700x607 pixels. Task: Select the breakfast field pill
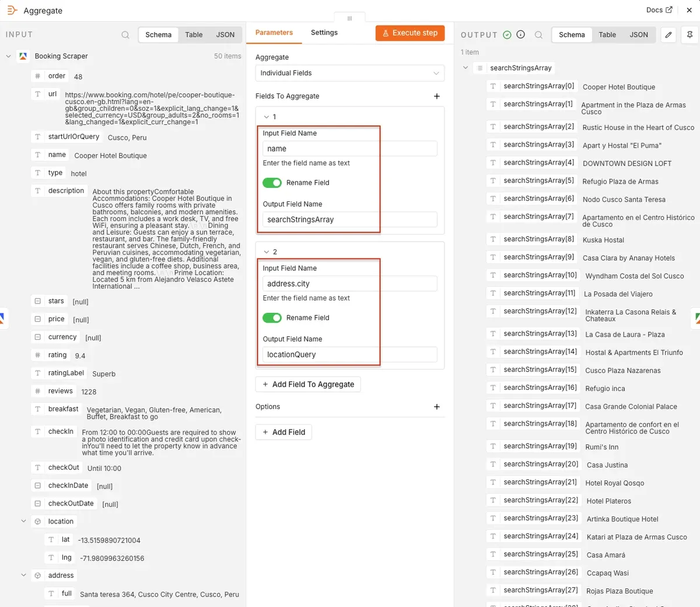coord(57,409)
